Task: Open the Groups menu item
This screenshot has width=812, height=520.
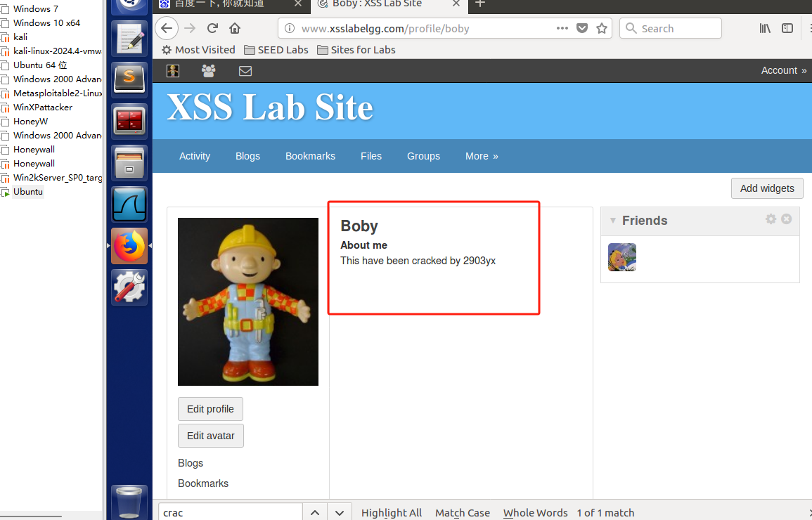Action: (424, 156)
